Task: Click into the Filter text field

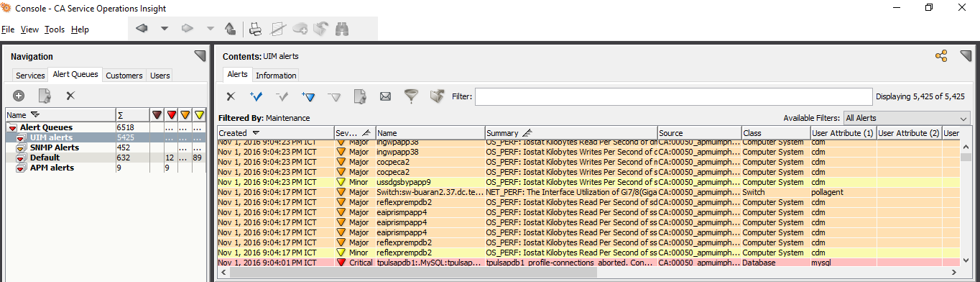Action: click(x=673, y=96)
